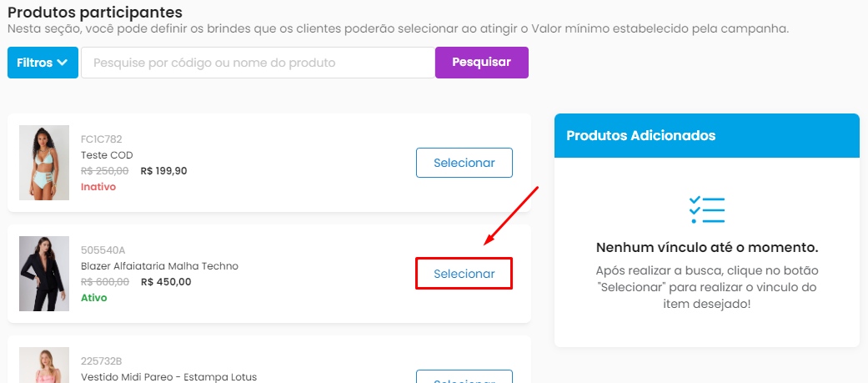Click the R$ 199,90 price
This screenshot has height=383, width=868.
click(164, 171)
